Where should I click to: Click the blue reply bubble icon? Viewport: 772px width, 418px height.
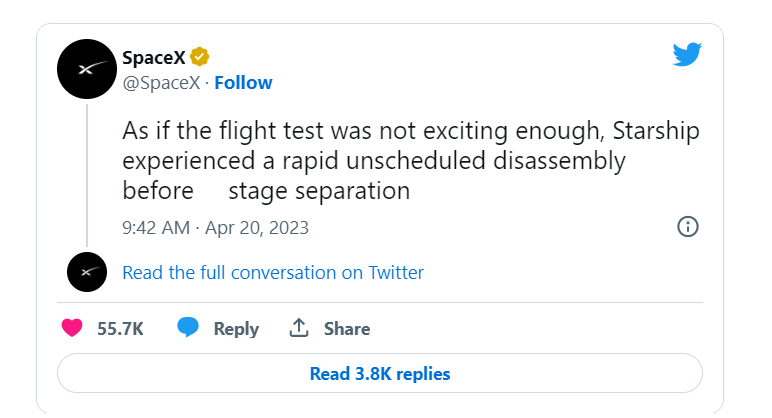188,328
